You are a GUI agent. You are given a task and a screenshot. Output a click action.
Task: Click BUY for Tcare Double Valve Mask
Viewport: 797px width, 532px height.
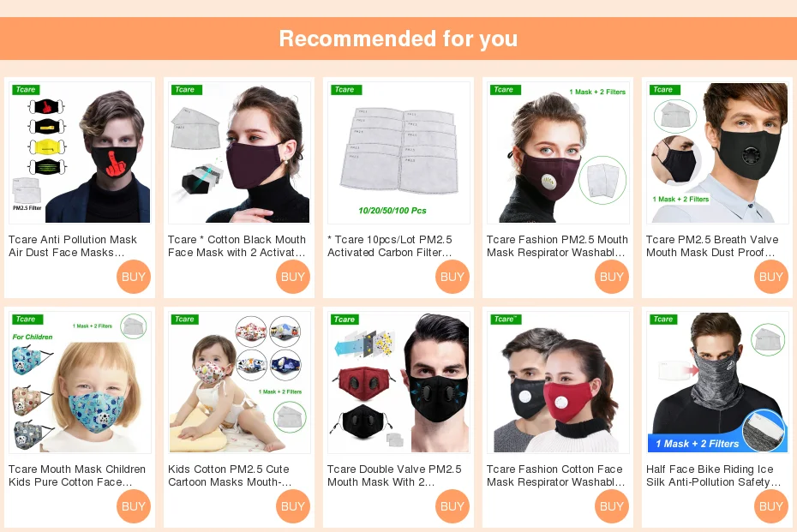[x=452, y=506]
